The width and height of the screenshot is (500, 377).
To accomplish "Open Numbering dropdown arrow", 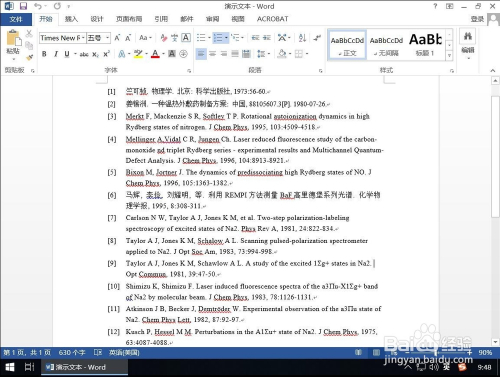I will pos(226,38).
